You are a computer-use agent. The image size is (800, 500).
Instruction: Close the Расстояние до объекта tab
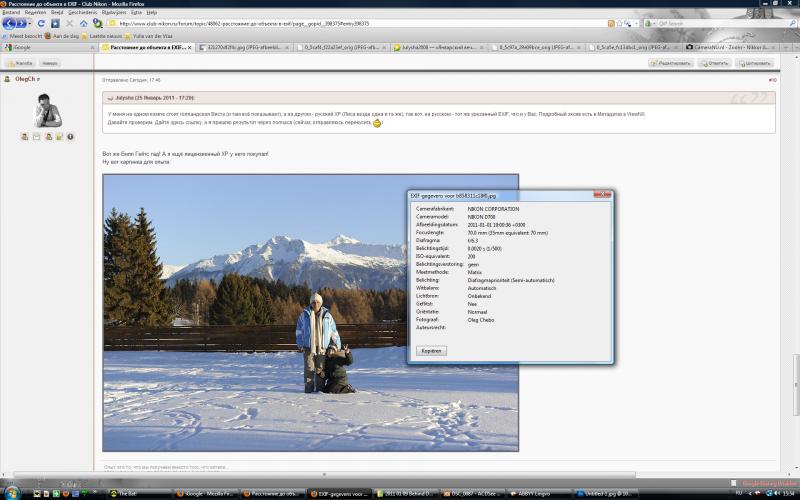click(x=190, y=47)
